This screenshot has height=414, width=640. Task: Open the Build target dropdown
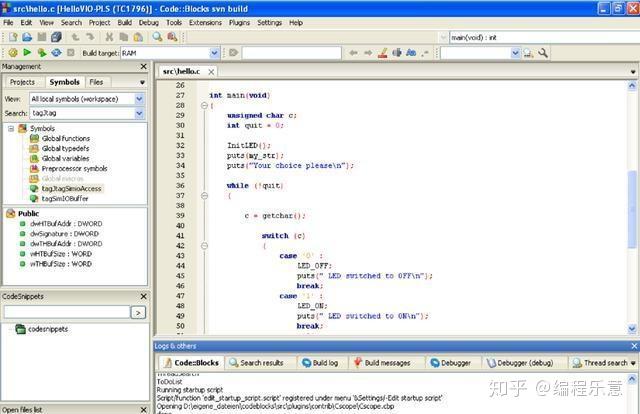(214, 53)
